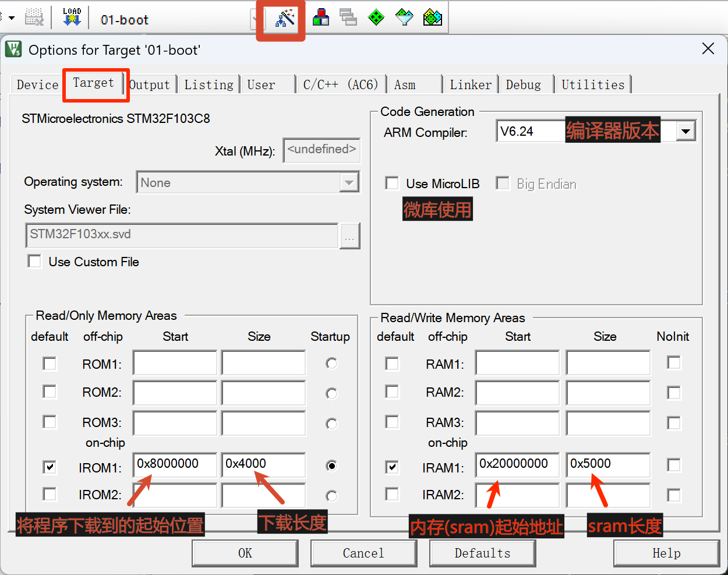Select the ROM1 Startup radio button
This screenshot has width=728, height=575.
point(331,364)
